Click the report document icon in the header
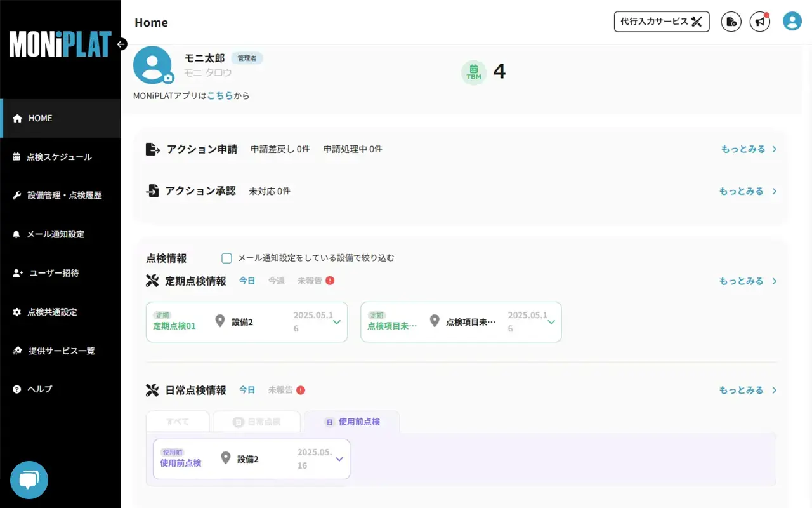This screenshot has height=508, width=812. pos(730,21)
